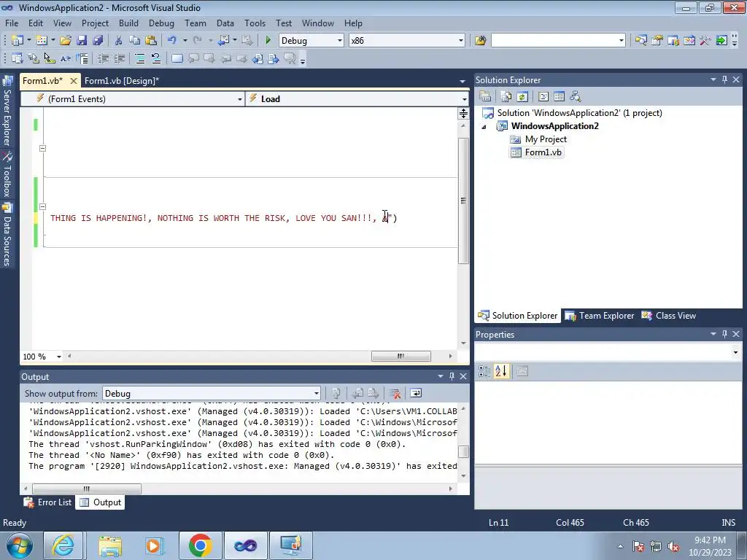Click the code editor horizontal scrollbar thumb
747x560 pixels.
pyautogui.click(x=401, y=356)
